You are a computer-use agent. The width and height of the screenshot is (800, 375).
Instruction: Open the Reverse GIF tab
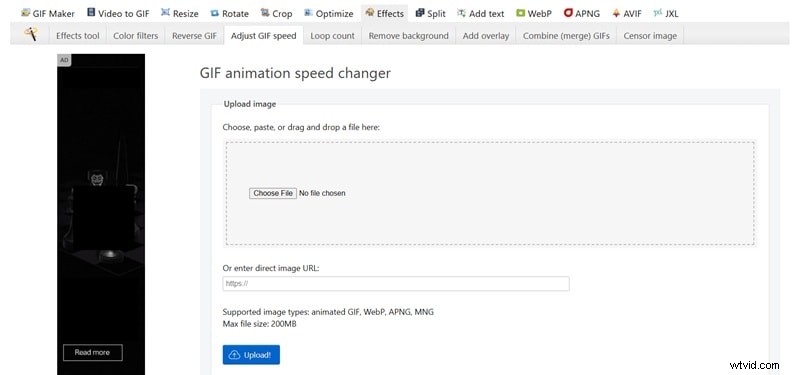coord(194,36)
